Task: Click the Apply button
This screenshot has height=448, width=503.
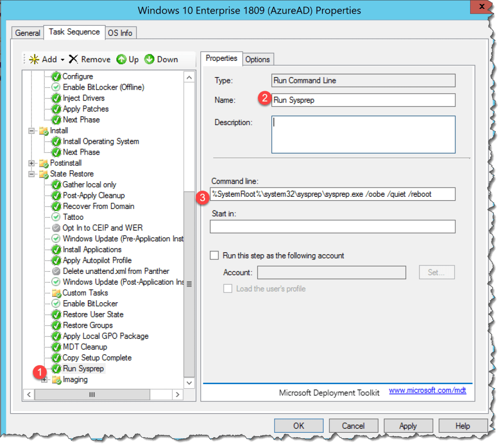Action: (408, 425)
